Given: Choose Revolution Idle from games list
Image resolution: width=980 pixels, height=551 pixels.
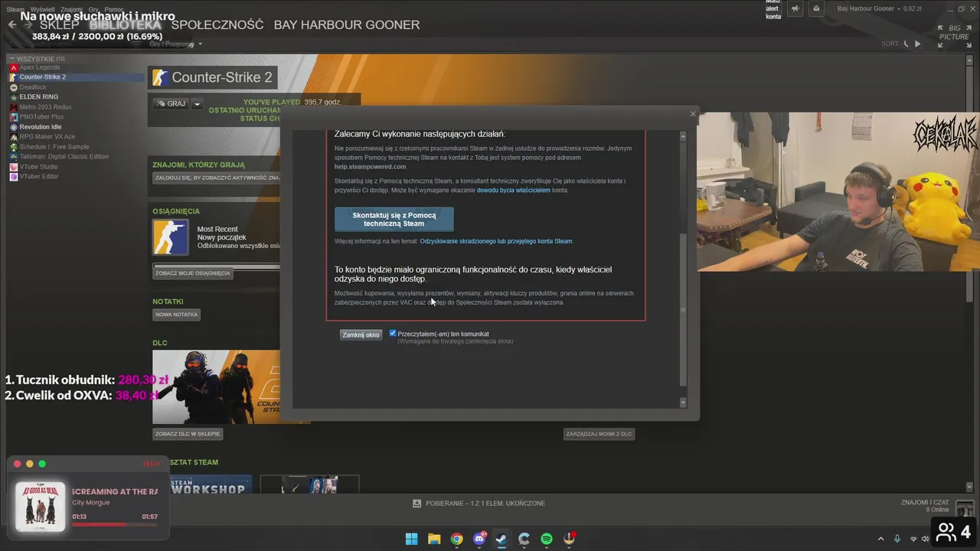Looking at the screenshot, I should point(41,127).
